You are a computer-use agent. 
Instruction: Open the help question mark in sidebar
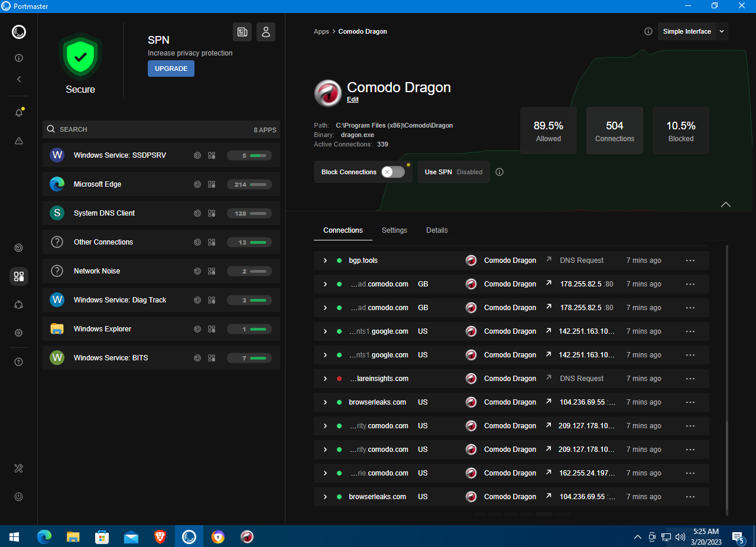pos(19,362)
